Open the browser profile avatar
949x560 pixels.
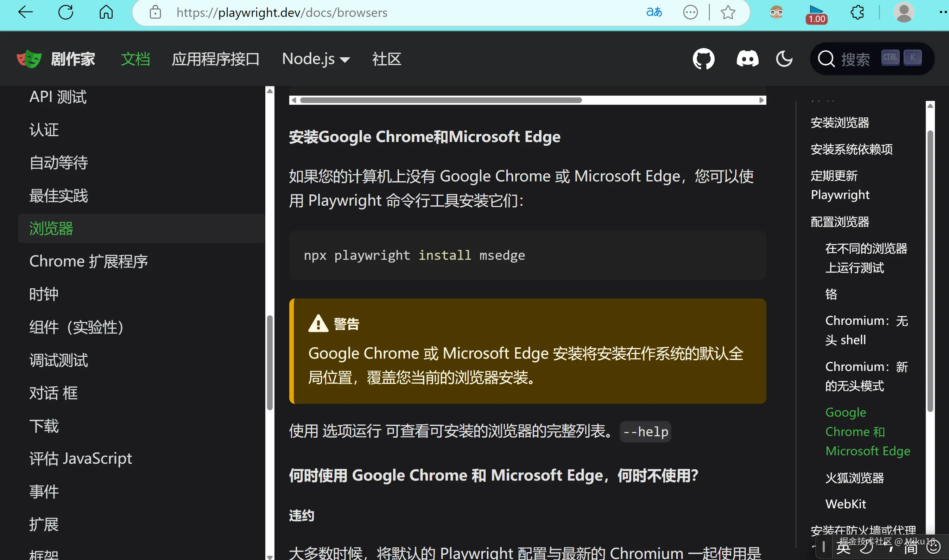point(904,12)
